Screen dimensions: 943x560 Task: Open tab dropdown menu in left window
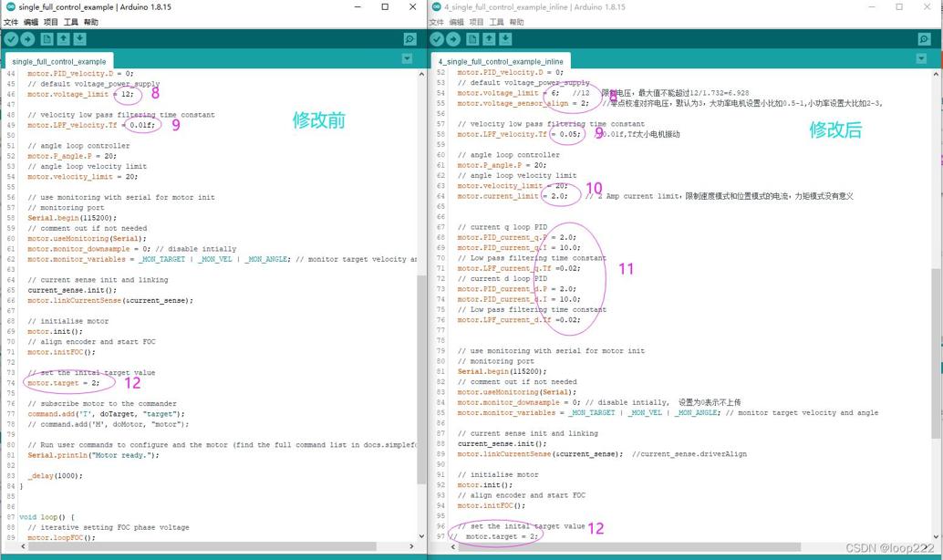pos(407,58)
